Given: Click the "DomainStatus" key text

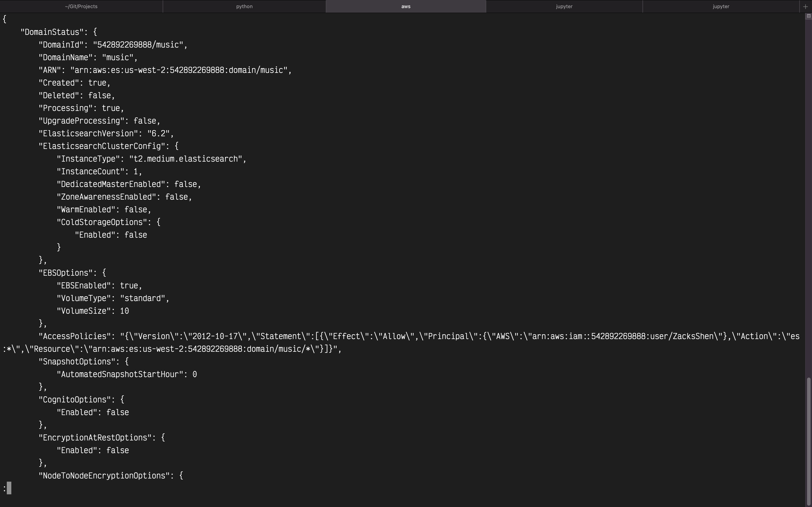Looking at the screenshot, I should point(52,32).
